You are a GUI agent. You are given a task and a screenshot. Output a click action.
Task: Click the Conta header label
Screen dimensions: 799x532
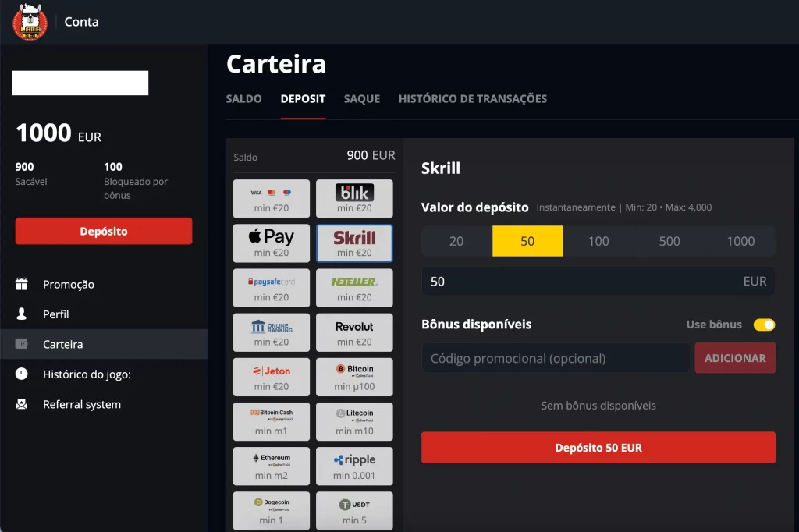click(x=81, y=22)
